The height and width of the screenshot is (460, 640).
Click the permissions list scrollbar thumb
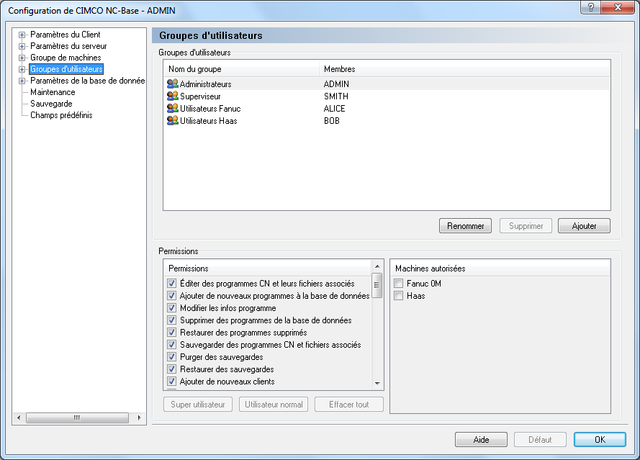pyautogui.click(x=377, y=285)
